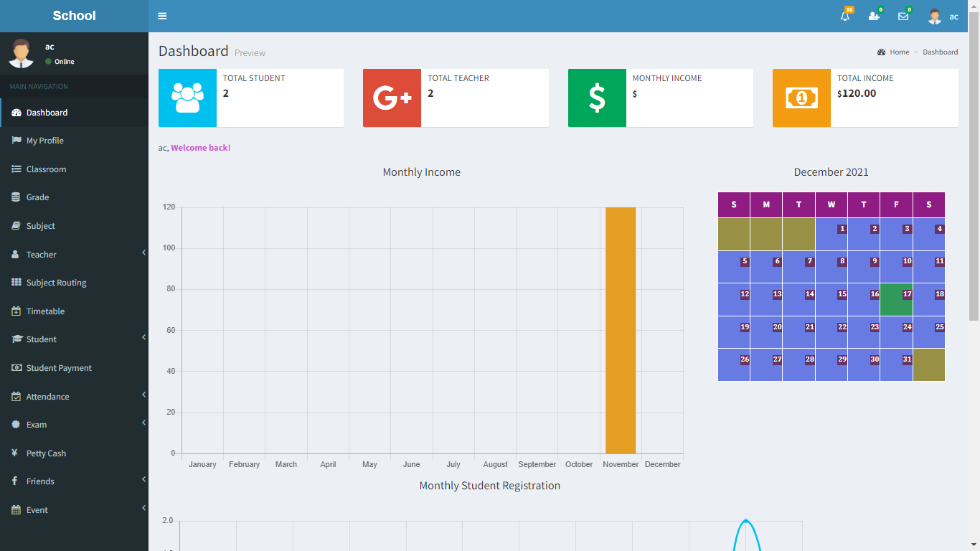The height and width of the screenshot is (551, 980).
Task: Open the user avatar menu in header
Action: coord(934,16)
